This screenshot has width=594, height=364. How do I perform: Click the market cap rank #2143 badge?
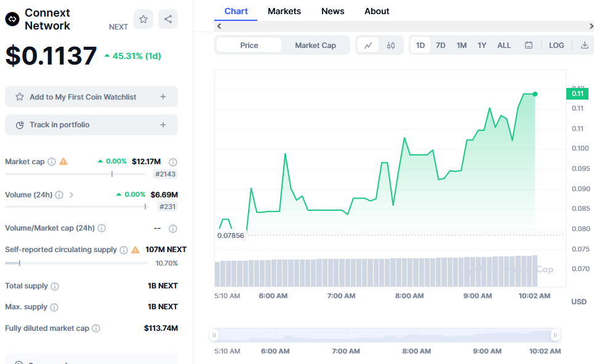click(x=165, y=174)
